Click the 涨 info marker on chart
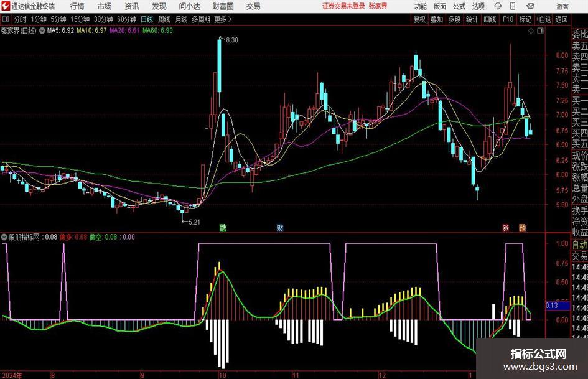Viewport: 588px width, 379px height. (x=505, y=227)
